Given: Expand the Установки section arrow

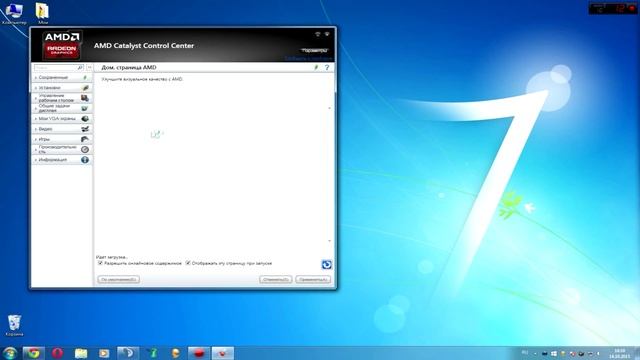Looking at the screenshot, I should (x=36, y=88).
